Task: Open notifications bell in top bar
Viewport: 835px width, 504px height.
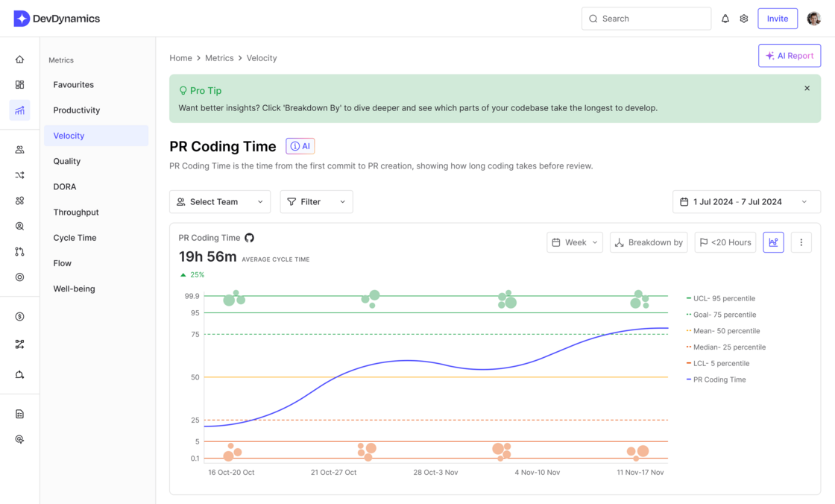Action: [725, 19]
